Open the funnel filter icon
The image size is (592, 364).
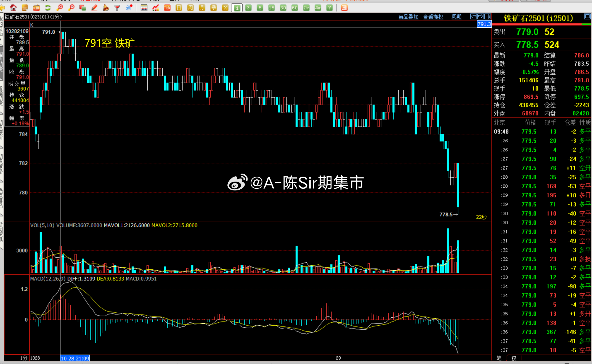(x=117, y=8)
